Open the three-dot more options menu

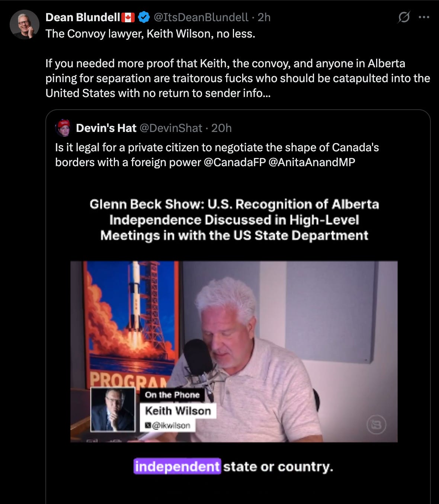[x=424, y=17]
